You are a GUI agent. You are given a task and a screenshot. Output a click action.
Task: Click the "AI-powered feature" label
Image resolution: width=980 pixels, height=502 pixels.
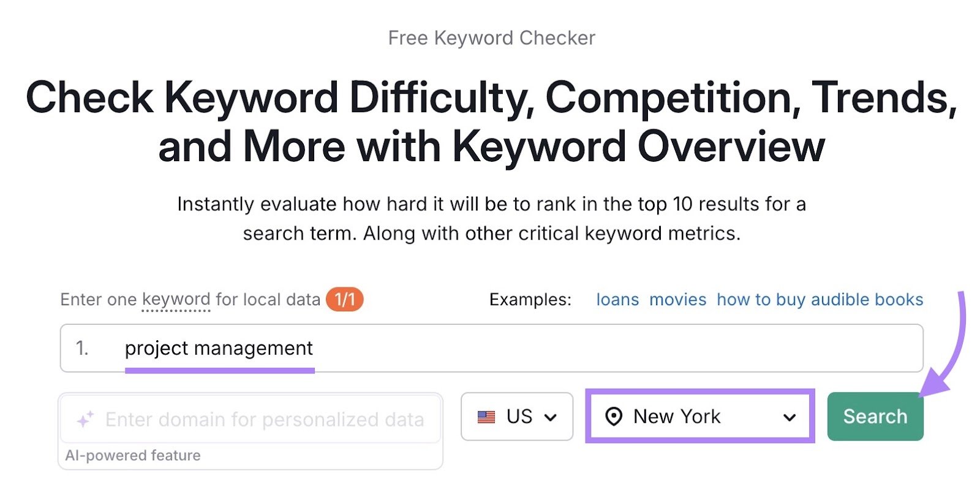click(132, 455)
